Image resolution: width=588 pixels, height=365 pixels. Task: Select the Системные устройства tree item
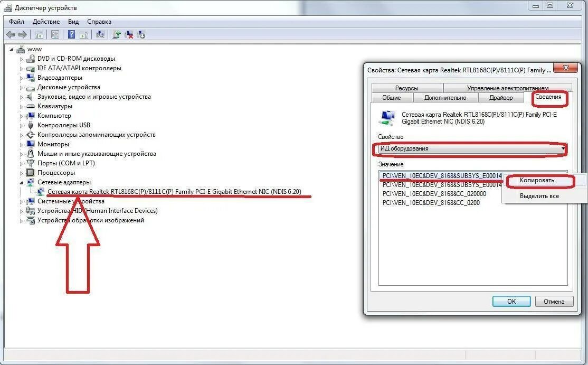(x=71, y=201)
